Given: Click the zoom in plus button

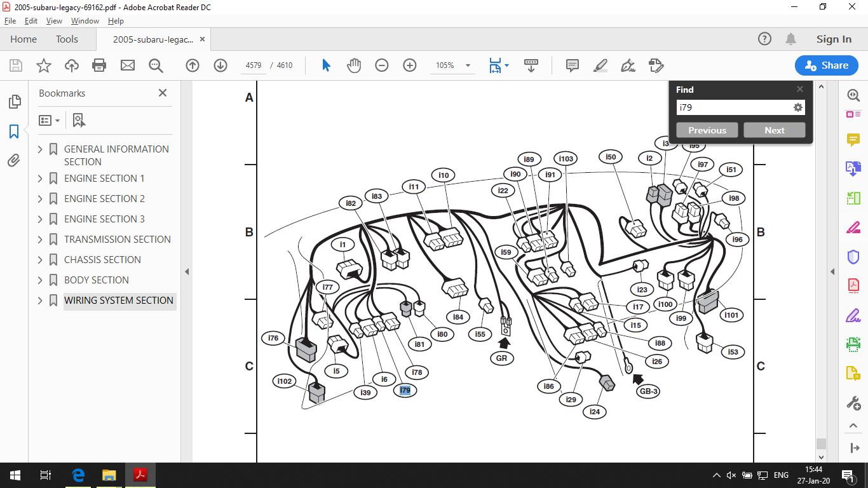Looking at the screenshot, I should coord(410,65).
